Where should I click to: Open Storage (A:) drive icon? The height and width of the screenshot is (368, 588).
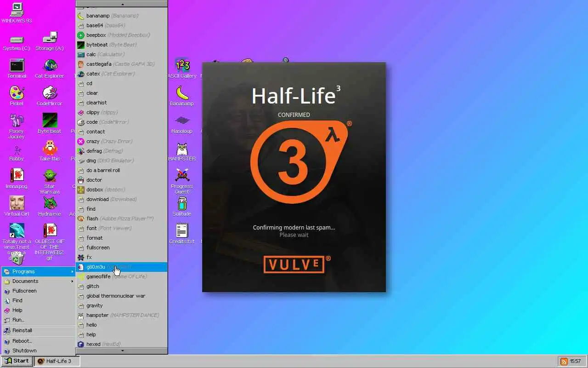tap(50, 41)
